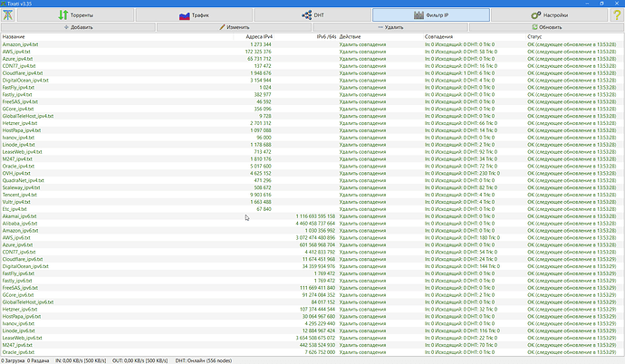Select the OVH_ipv4.txt entry
Screen dimensions: 625x364
[312, 174]
